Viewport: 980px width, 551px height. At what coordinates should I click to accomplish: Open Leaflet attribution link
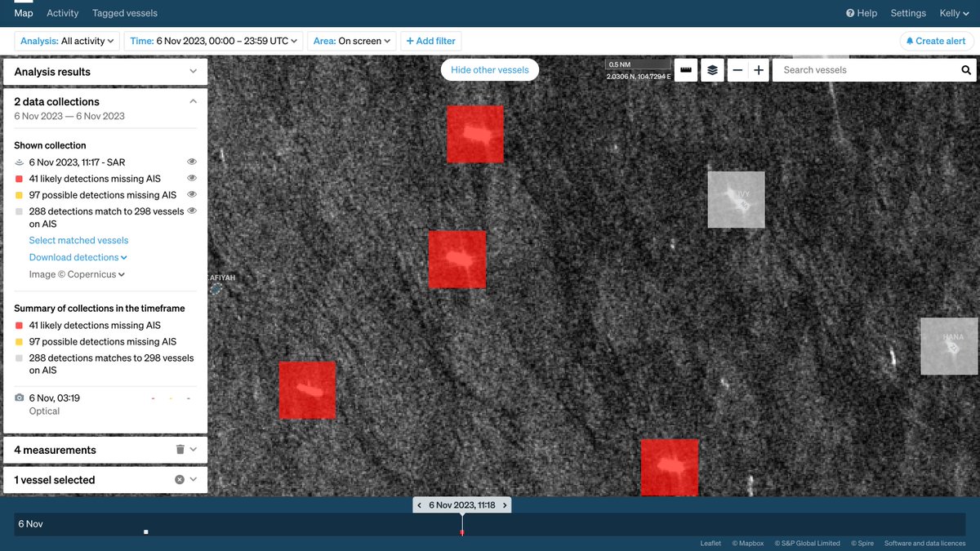click(x=710, y=544)
